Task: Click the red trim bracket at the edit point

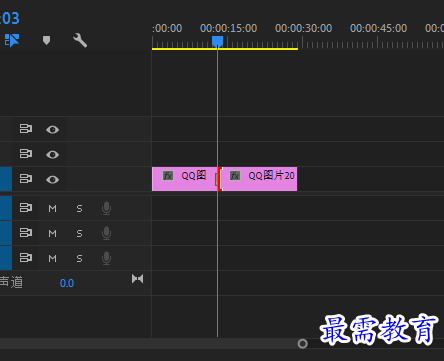Action: tap(220, 179)
